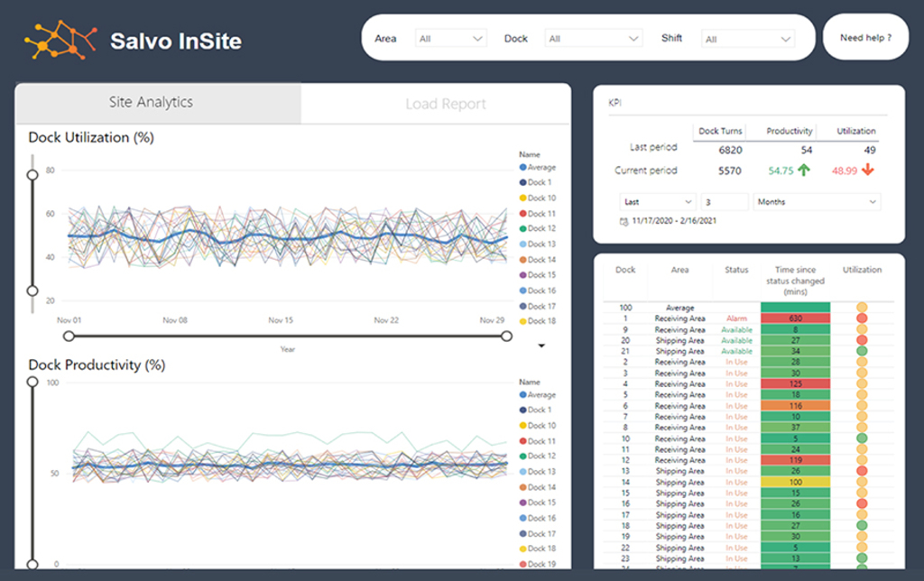Click Dock 11 legend marker in Dock Productivity
This screenshot has height=581, width=924.
point(523,441)
